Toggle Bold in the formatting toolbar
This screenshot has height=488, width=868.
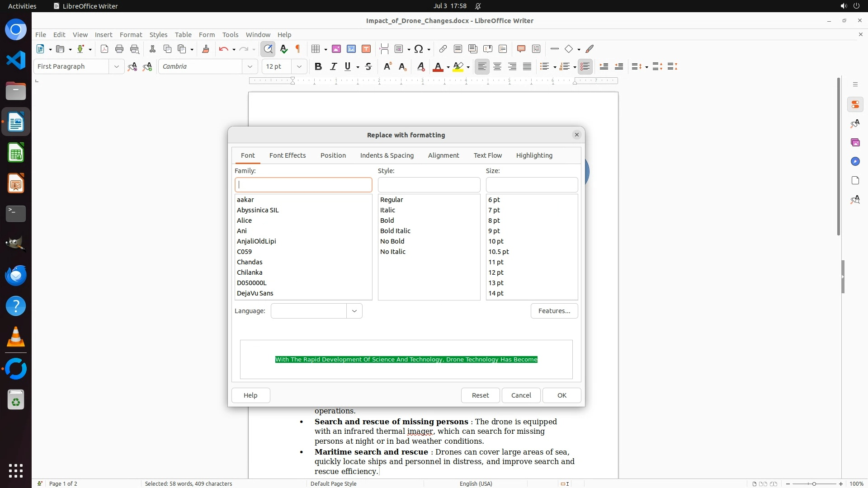point(318,66)
